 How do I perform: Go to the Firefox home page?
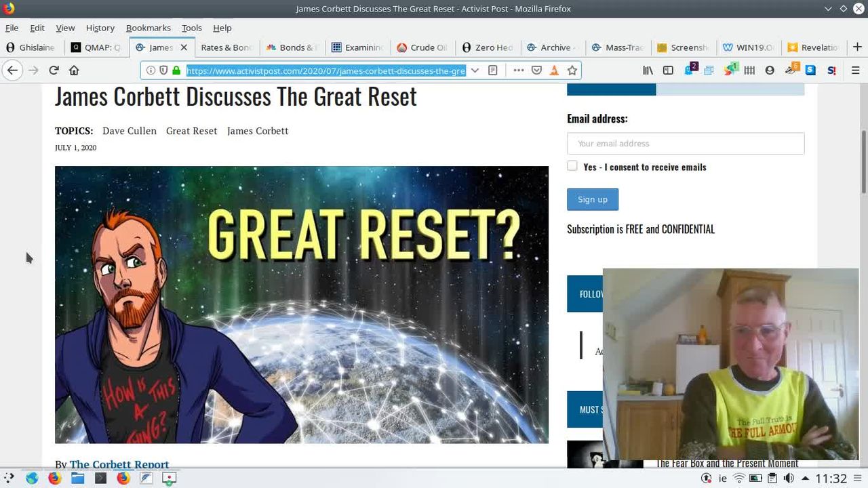coord(74,70)
